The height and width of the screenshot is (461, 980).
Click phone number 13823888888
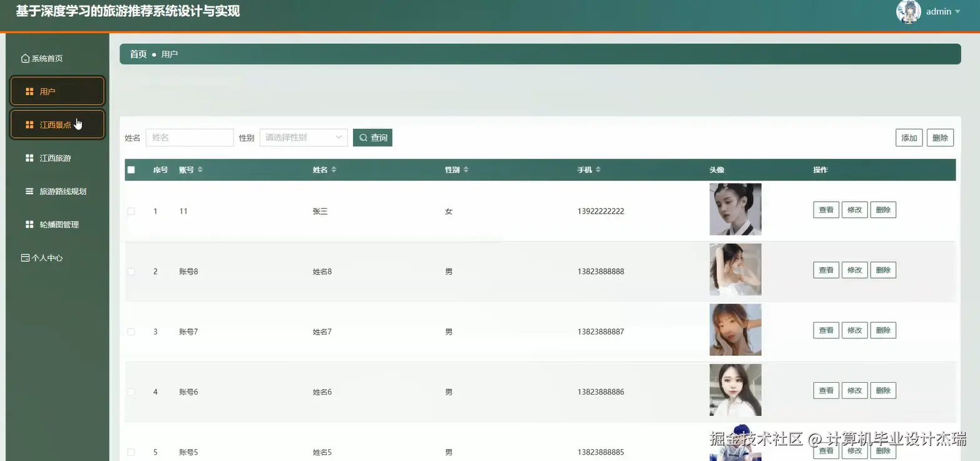pyautogui.click(x=601, y=271)
